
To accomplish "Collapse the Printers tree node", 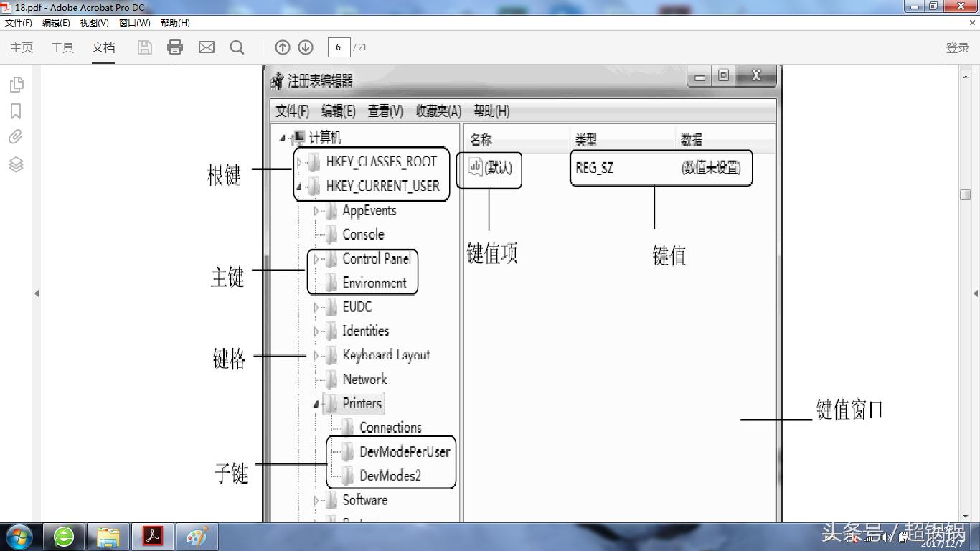I will click(316, 403).
